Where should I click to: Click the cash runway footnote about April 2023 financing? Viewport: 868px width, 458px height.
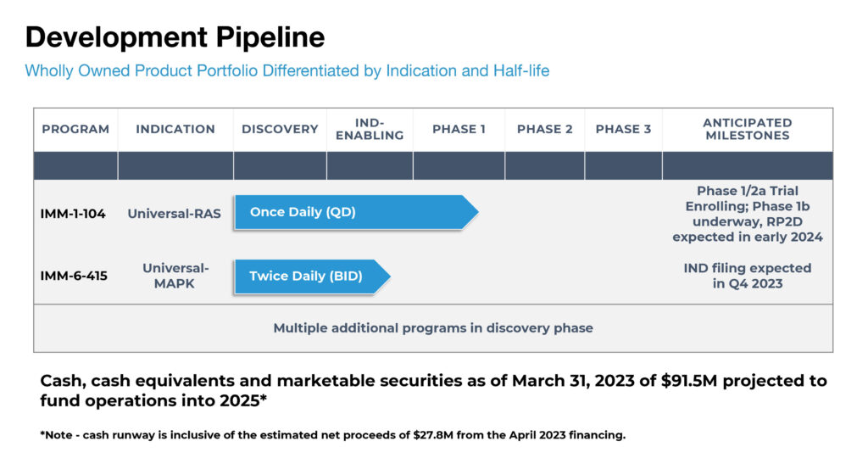coord(332,435)
